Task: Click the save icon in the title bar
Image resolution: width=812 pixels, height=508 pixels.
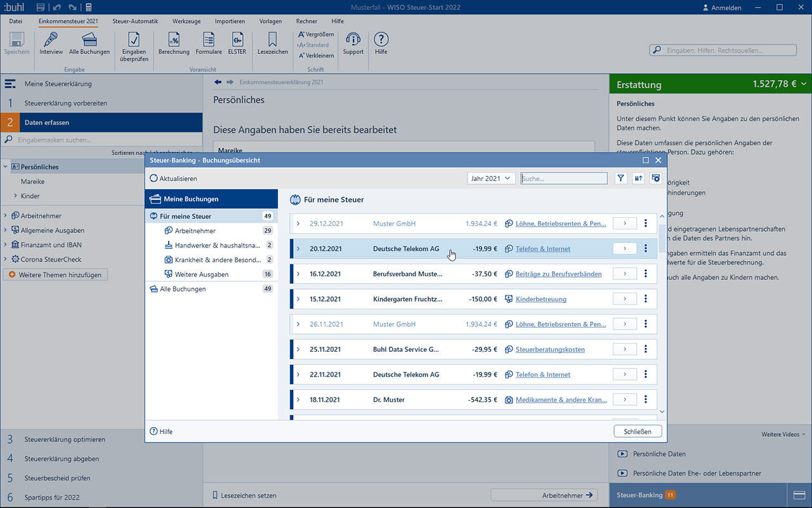Action: [41, 7]
